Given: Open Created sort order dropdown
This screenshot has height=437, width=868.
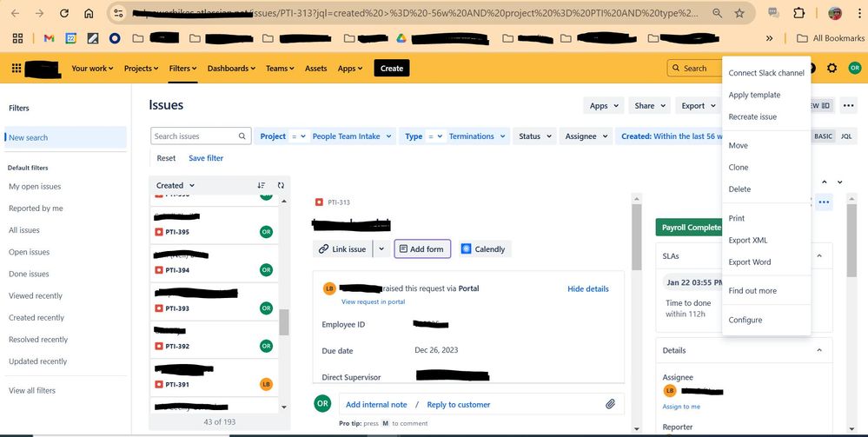Looking at the screenshot, I should tap(176, 186).
